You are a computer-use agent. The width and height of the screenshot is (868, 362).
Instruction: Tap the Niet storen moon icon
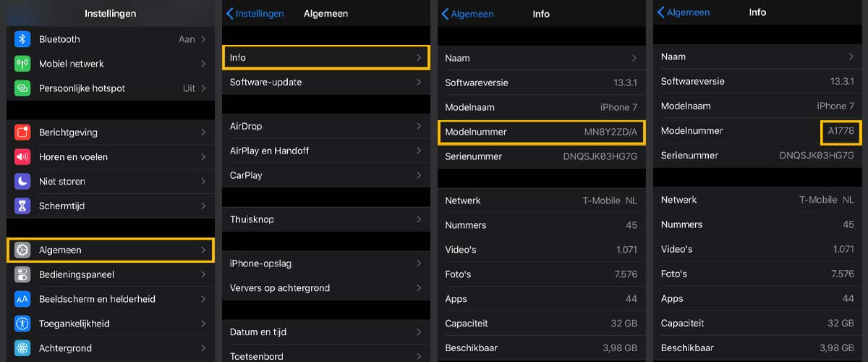22,182
